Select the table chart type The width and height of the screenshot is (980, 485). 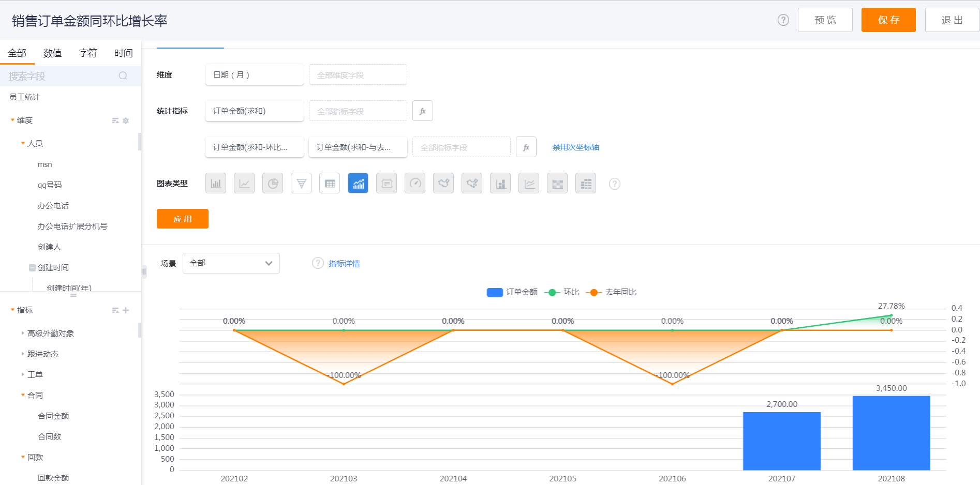pyautogui.click(x=330, y=184)
